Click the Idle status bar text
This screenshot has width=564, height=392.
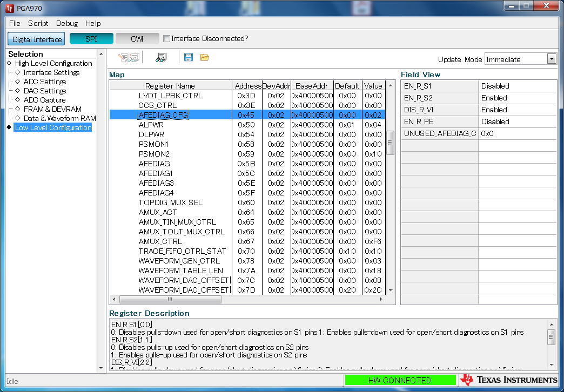point(12,381)
